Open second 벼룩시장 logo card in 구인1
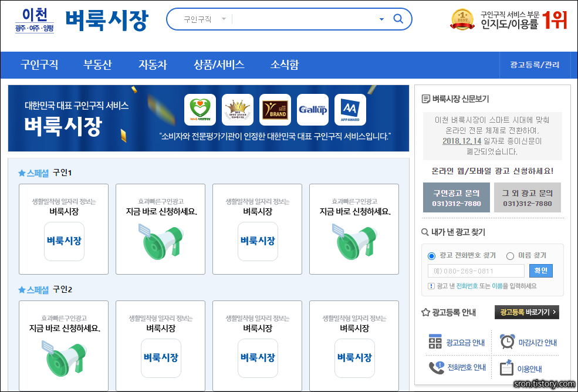This screenshot has width=578, height=392. (x=257, y=229)
